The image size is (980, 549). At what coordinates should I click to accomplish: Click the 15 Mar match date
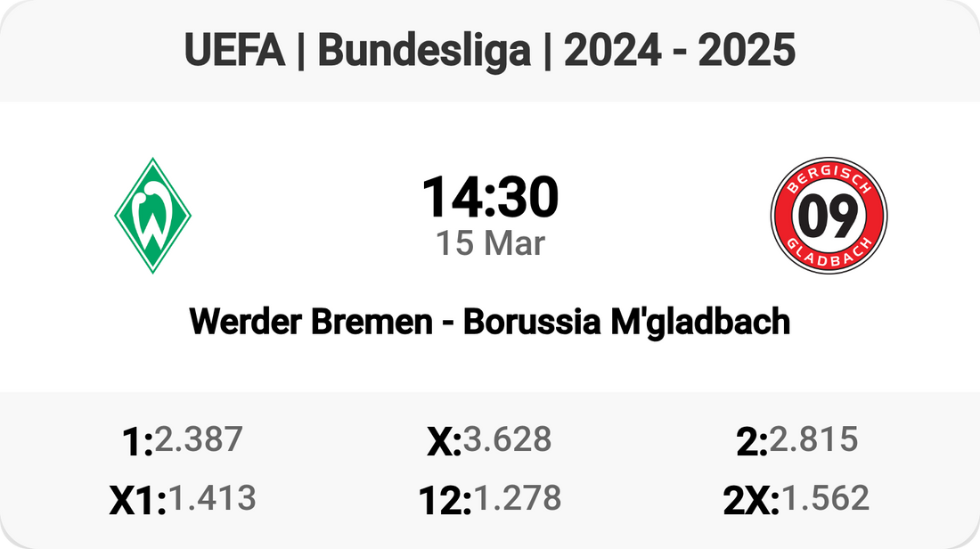pos(490,243)
